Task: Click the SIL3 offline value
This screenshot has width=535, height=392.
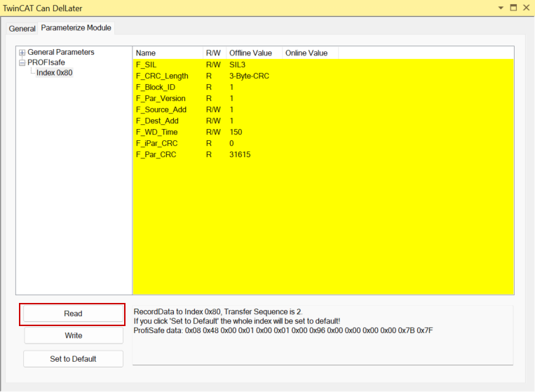Action: pyautogui.click(x=237, y=65)
